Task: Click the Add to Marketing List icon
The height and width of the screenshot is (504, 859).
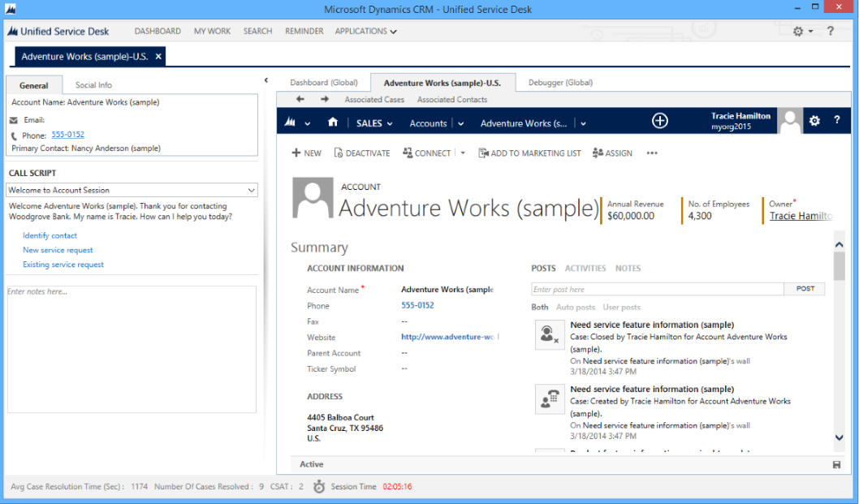Action: [x=482, y=153]
